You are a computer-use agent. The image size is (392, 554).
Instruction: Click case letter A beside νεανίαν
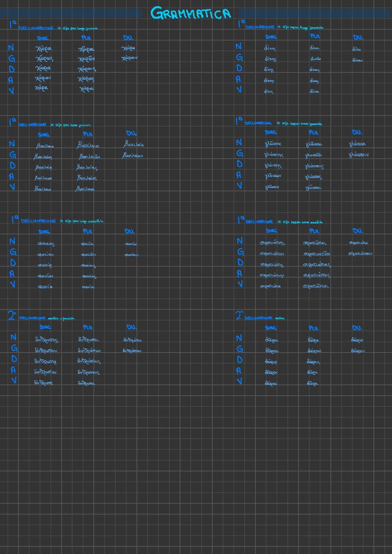[12, 273]
